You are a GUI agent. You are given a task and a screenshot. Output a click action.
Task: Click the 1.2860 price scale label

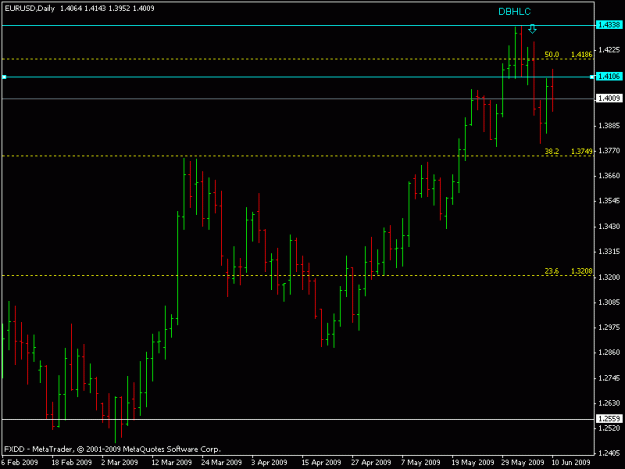pos(609,352)
